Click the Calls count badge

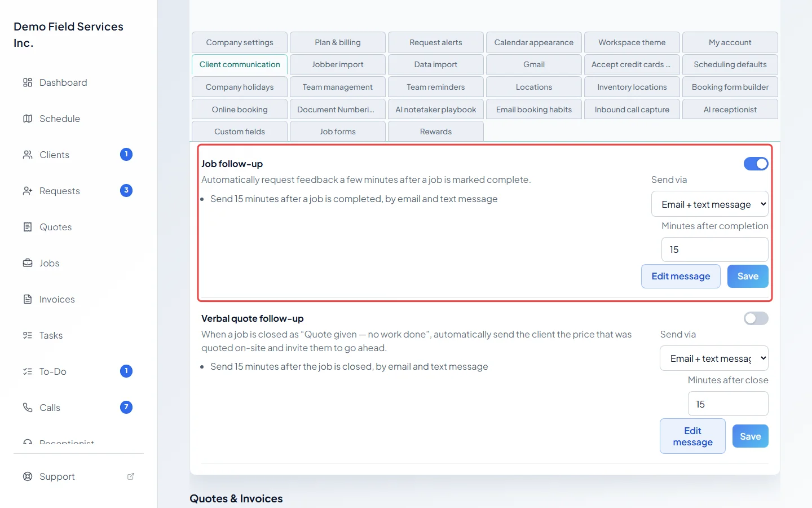(126, 407)
